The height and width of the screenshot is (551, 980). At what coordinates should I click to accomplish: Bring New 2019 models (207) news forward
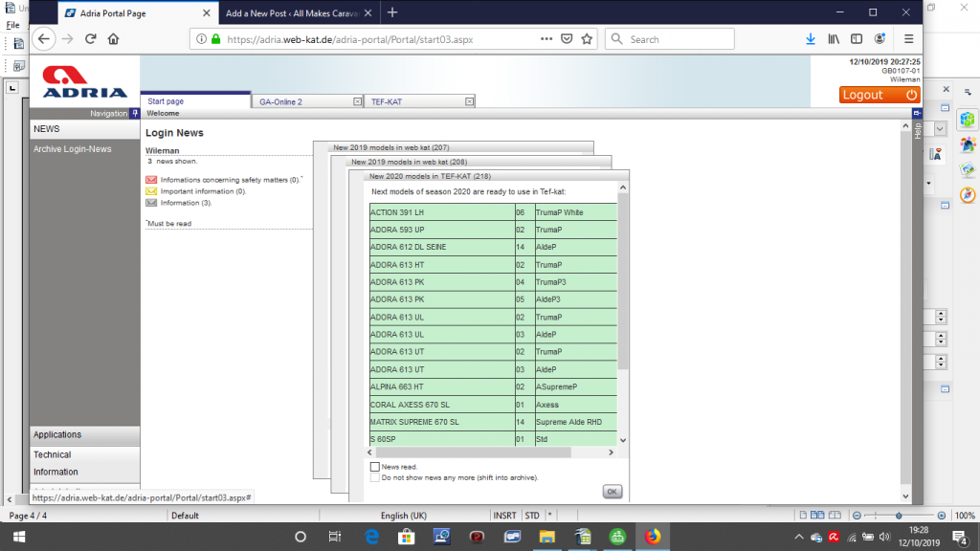click(x=453, y=147)
